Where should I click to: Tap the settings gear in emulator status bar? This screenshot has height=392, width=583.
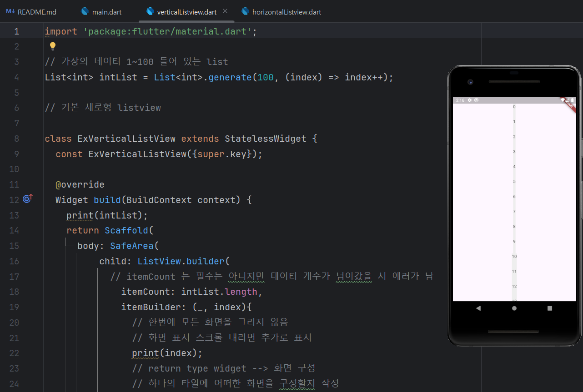point(470,100)
